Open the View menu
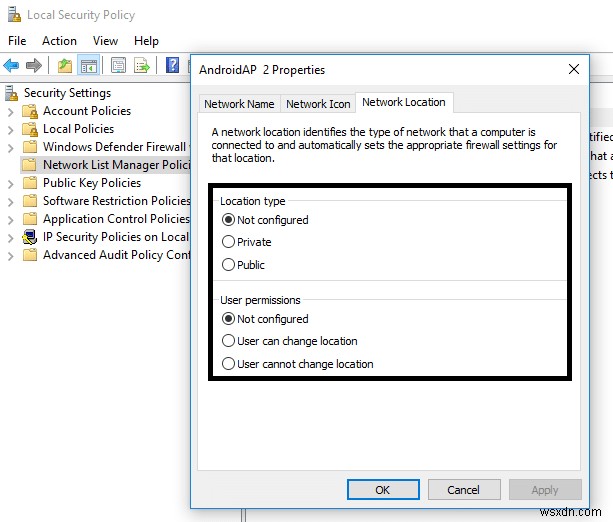The width and height of the screenshot is (613, 522). tap(105, 41)
